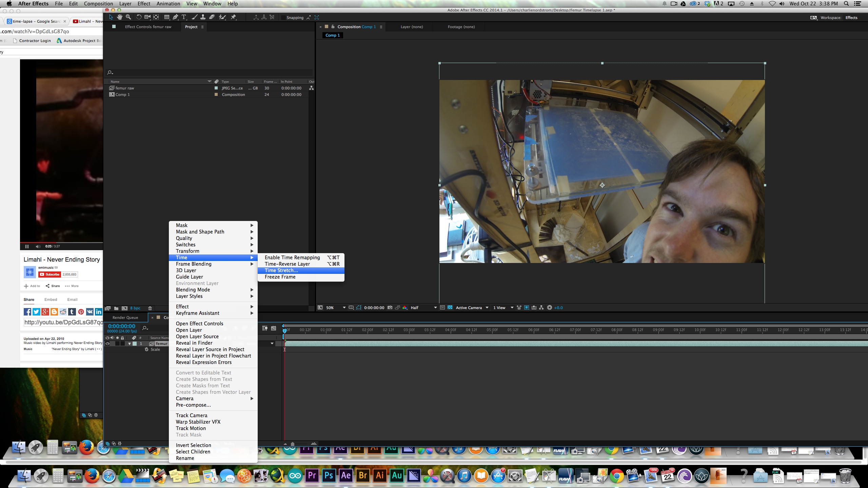
Task: Choose Pre-compose from context menu
Action: (213, 405)
